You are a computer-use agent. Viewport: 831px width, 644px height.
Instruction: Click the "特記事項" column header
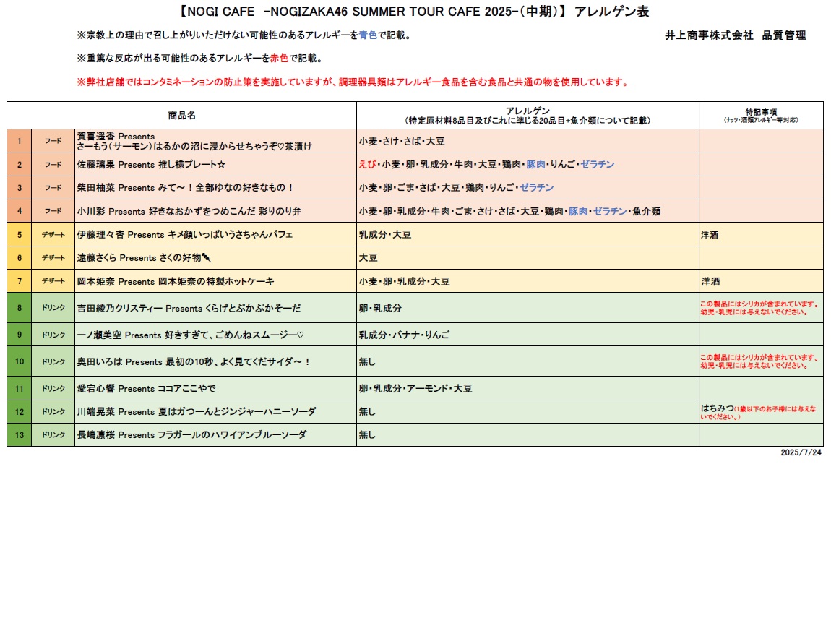pos(761,115)
